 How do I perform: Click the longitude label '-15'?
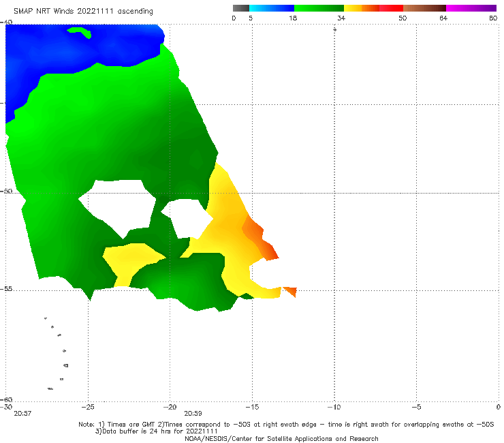click(252, 407)
